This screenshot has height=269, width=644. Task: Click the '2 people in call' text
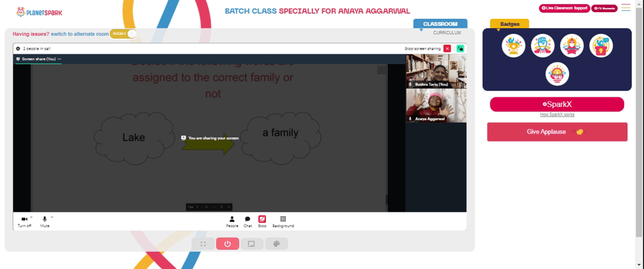37,48
